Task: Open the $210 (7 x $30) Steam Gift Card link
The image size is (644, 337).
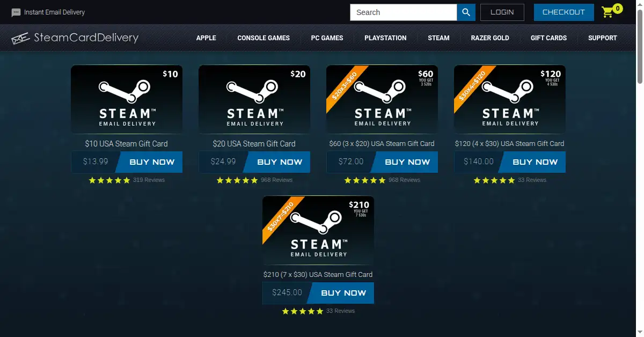Action: pyautogui.click(x=318, y=274)
